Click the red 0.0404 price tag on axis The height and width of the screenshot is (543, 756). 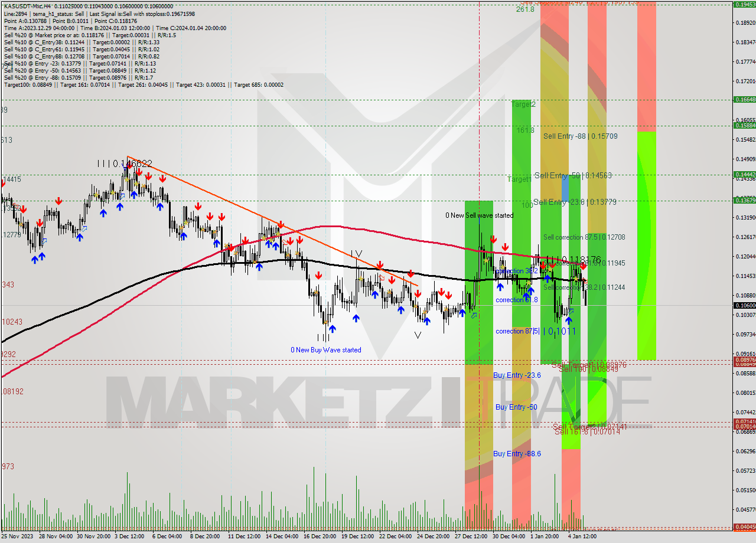[x=744, y=526]
